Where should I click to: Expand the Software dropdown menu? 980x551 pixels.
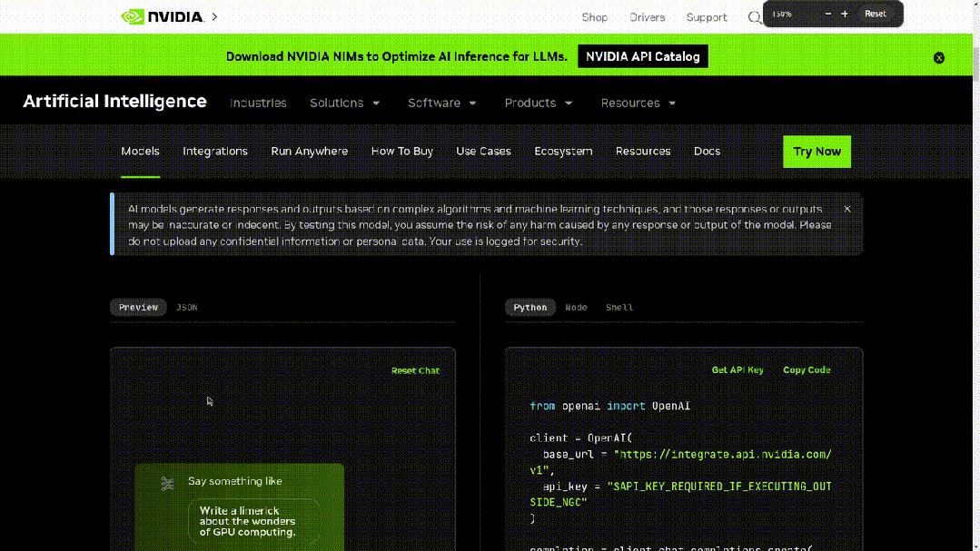click(442, 103)
